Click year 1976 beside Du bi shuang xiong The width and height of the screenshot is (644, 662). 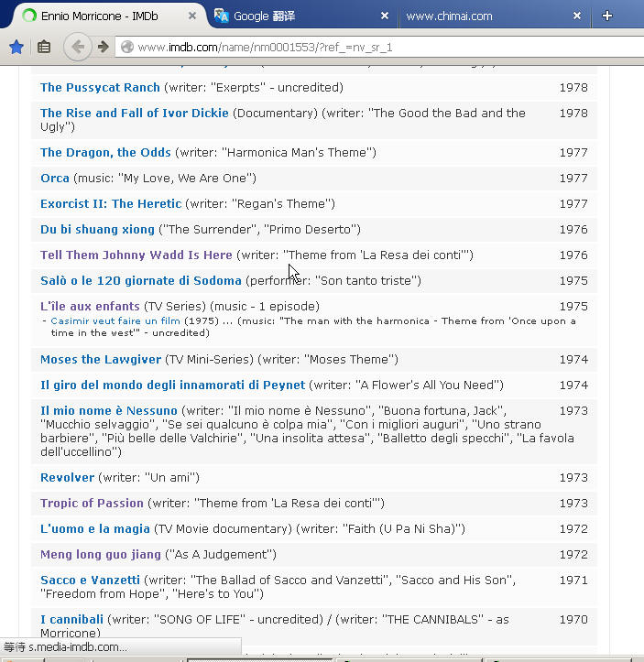573,230
